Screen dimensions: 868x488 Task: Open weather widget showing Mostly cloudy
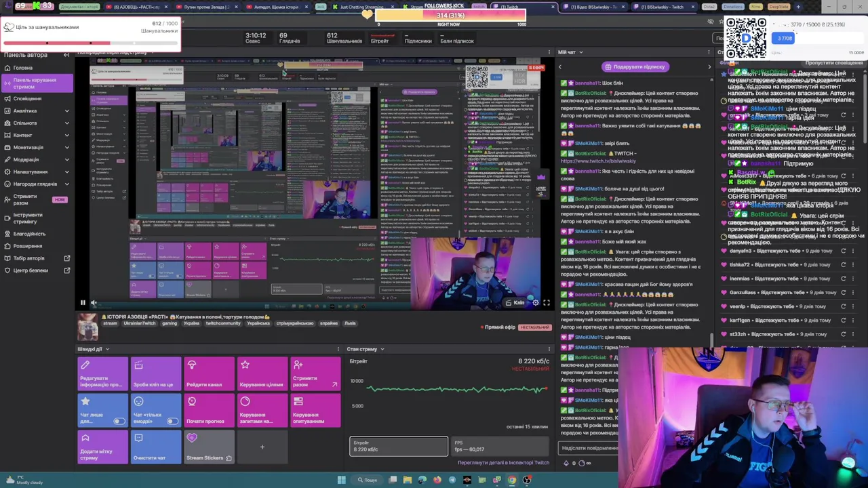click(x=24, y=480)
